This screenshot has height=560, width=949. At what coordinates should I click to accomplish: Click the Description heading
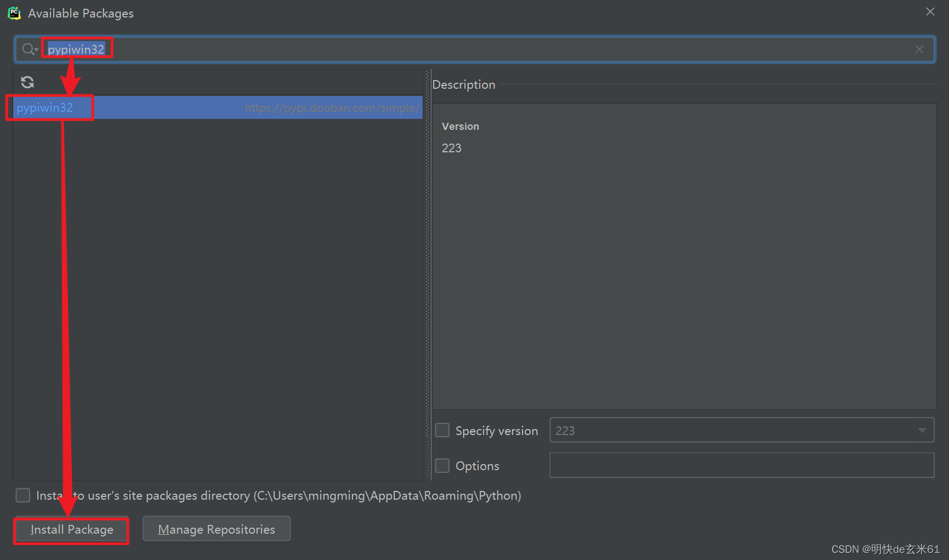click(x=464, y=84)
